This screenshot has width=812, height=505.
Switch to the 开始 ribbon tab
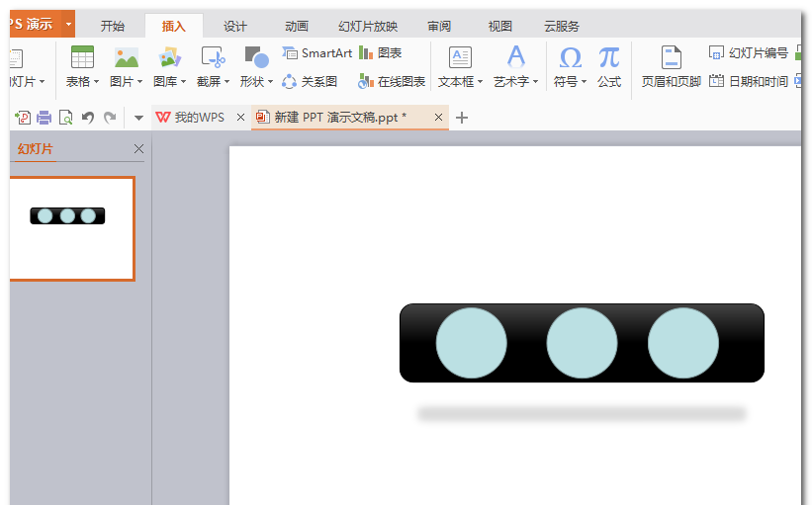pos(113,26)
